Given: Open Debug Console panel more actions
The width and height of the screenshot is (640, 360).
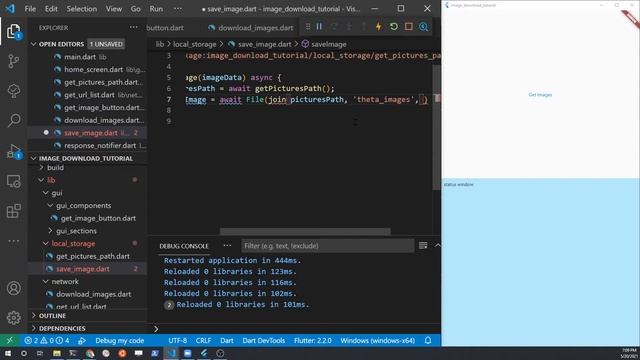Looking at the screenshot, I should (x=227, y=245).
